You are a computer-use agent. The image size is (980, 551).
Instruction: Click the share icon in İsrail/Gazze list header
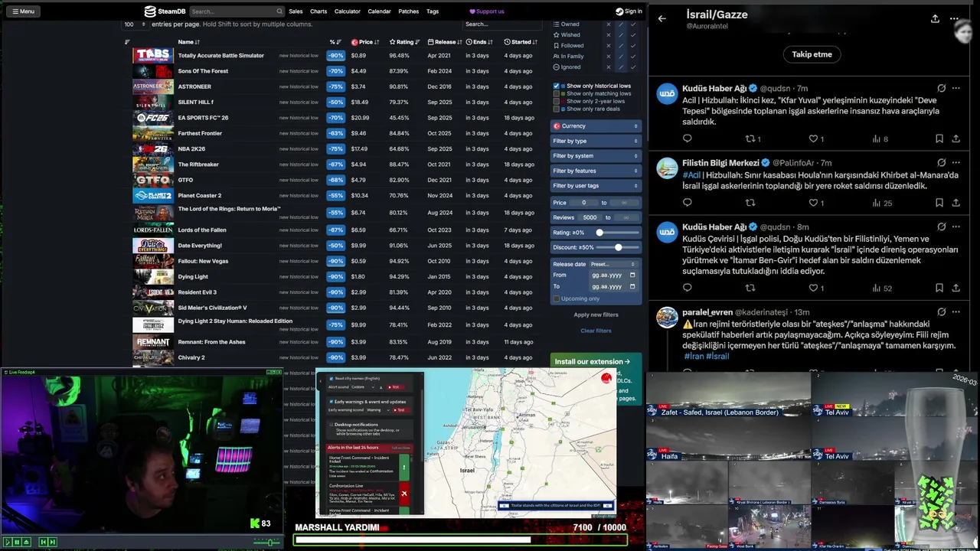click(935, 18)
